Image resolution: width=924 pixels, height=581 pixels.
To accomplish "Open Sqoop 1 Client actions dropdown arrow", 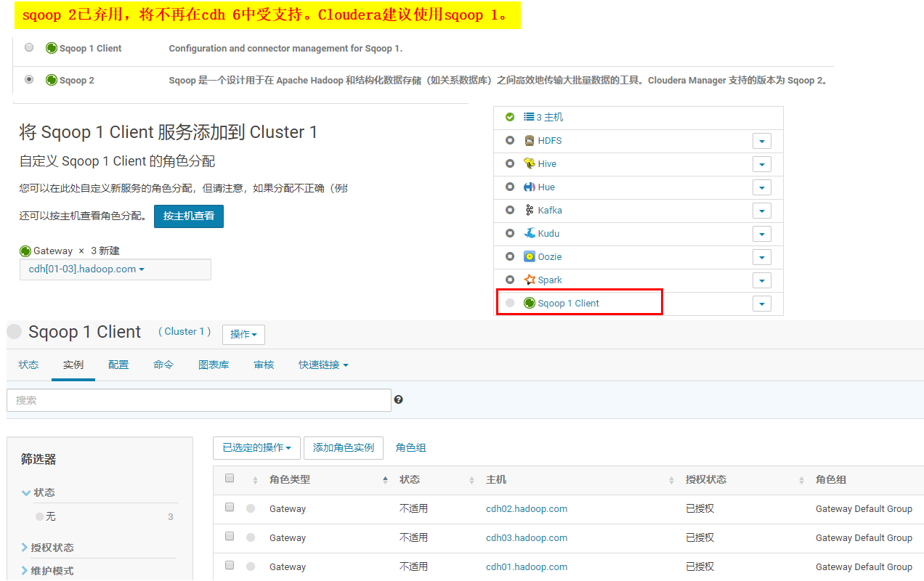I will point(761,304).
